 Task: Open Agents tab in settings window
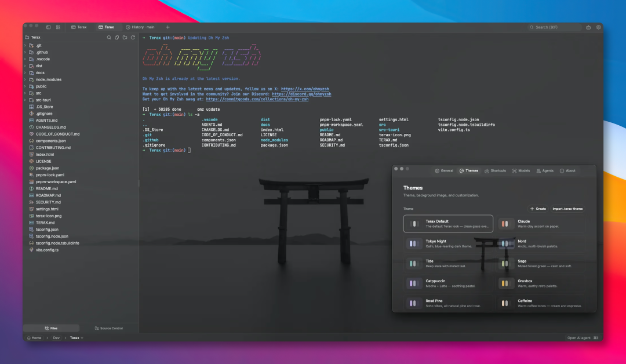pyautogui.click(x=545, y=171)
